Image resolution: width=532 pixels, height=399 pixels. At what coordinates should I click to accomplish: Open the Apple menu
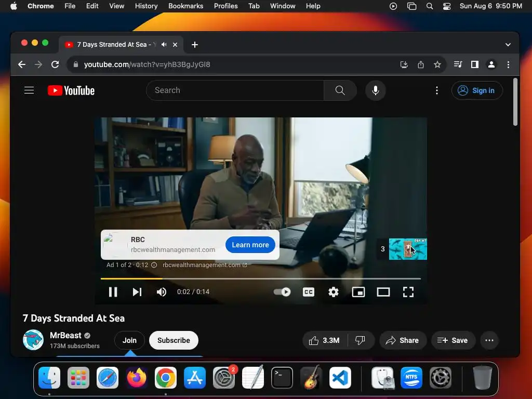pos(14,6)
